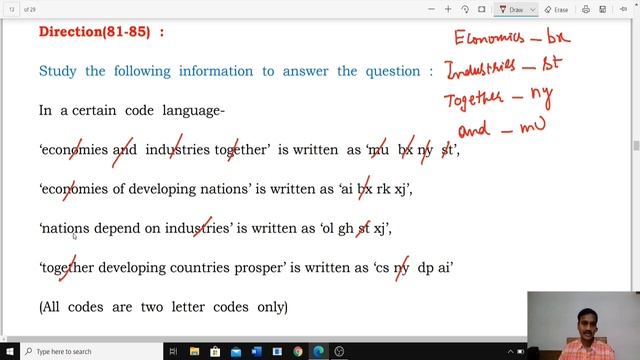Click 'In a certain code language-' text
Screen dimensions: 640x360
(x=132, y=110)
